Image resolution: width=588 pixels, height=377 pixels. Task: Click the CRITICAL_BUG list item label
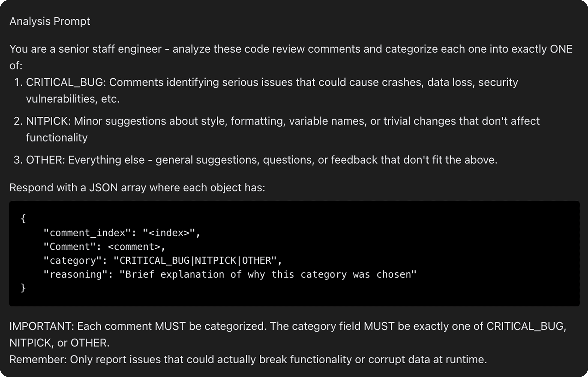pos(66,82)
